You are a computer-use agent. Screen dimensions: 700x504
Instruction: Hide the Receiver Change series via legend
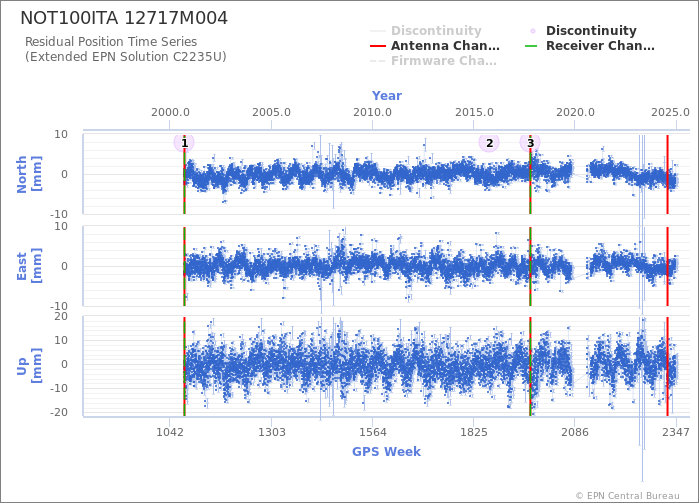tap(589, 46)
